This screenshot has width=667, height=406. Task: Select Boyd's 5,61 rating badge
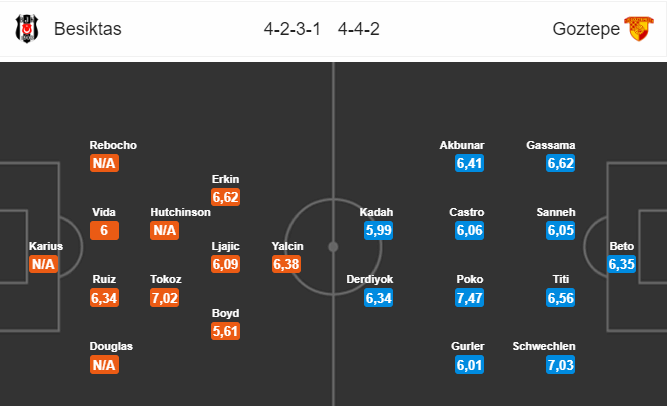pos(225,331)
